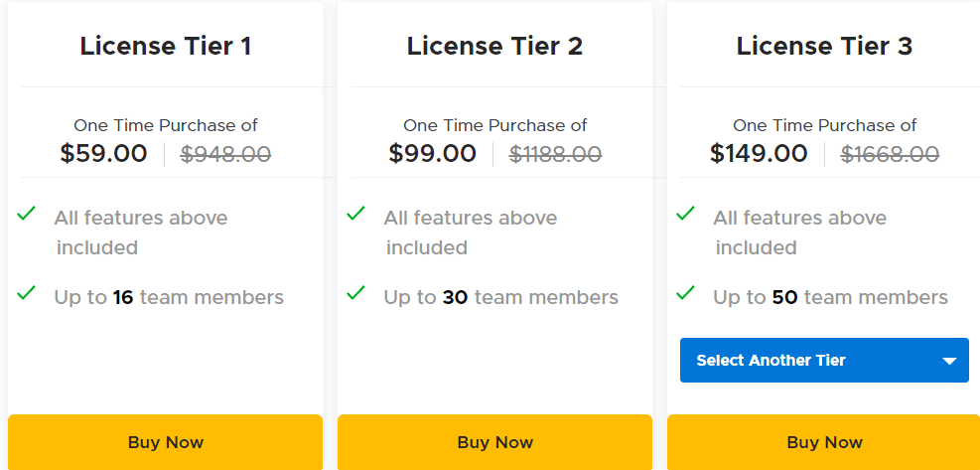Image resolution: width=980 pixels, height=470 pixels.
Task: Click the crossed-out $1668.00 price
Action: pyautogui.click(x=890, y=154)
